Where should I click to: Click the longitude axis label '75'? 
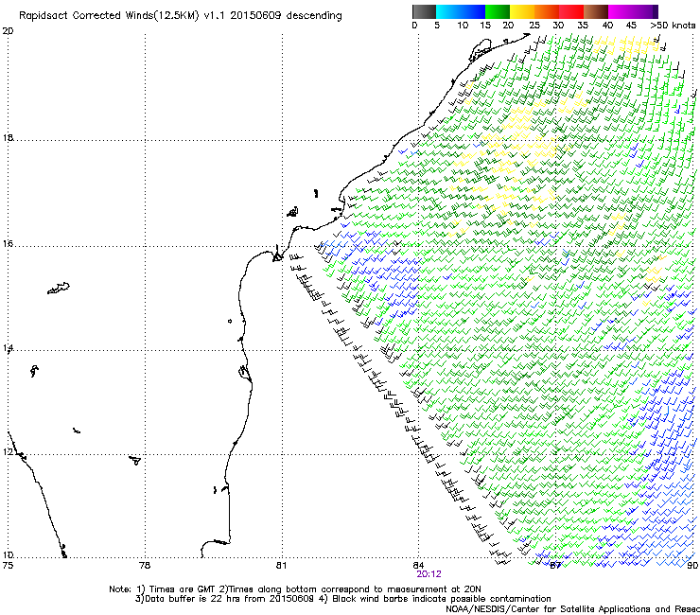(8, 566)
